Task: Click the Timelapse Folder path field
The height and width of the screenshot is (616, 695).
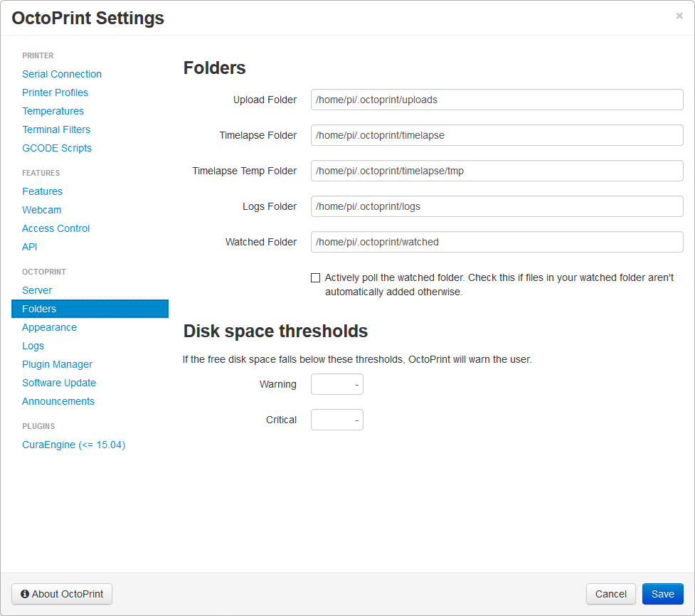Action: tap(497, 135)
